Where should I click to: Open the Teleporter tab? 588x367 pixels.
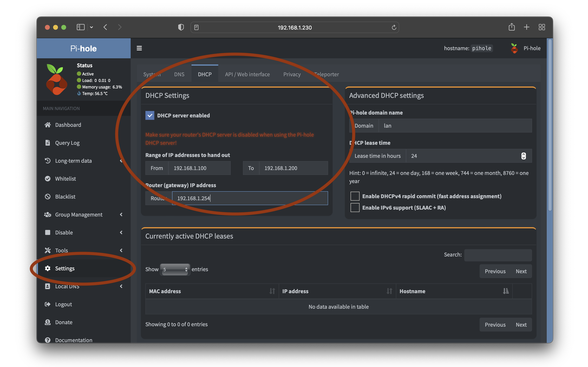pyautogui.click(x=326, y=74)
